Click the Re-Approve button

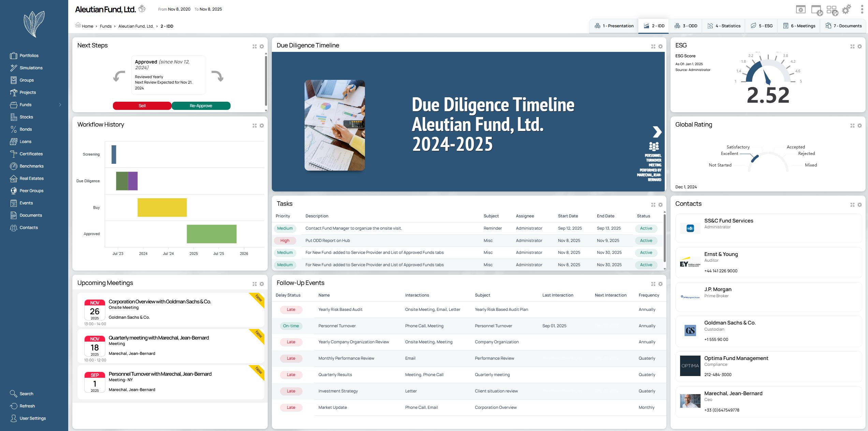click(201, 106)
